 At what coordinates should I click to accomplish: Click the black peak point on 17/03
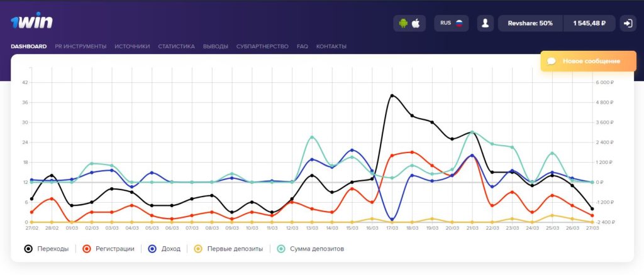click(392, 95)
